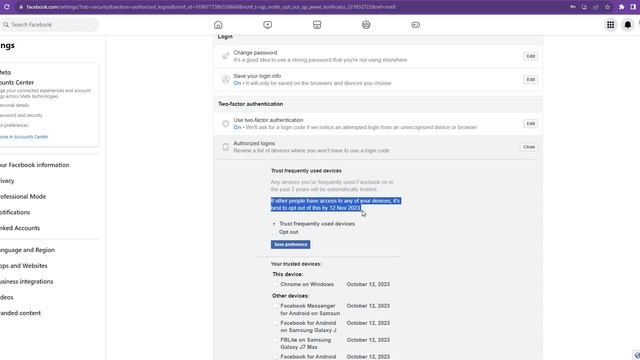The height and width of the screenshot is (360, 640).
Task: Click in the Search Facebook field
Action: click(50, 25)
